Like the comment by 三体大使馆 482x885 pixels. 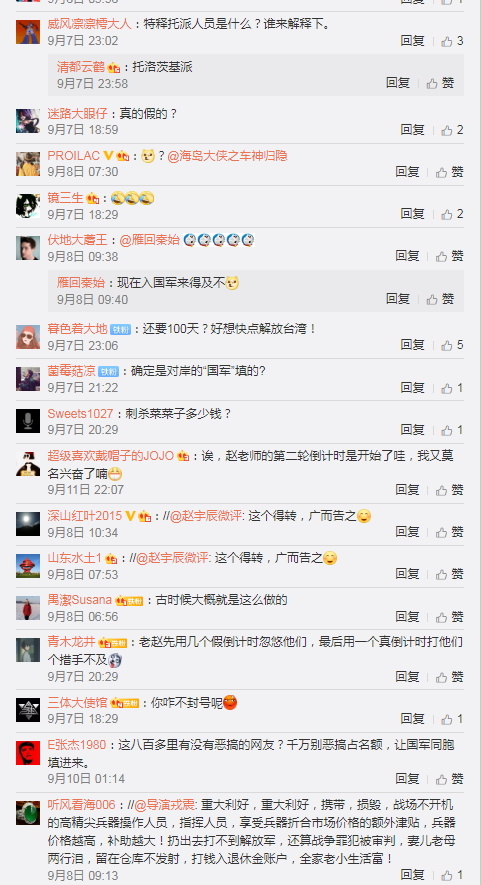[452, 719]
